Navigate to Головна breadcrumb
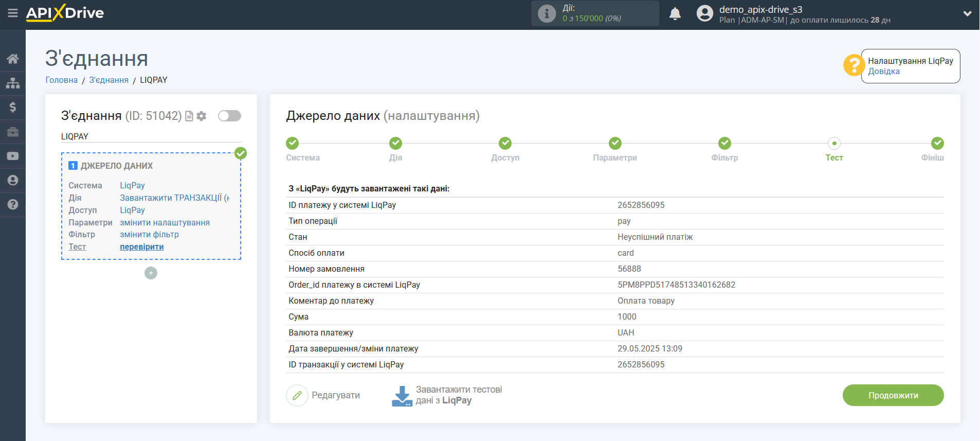This screenshot has height=441, width=980. point(62,80)
